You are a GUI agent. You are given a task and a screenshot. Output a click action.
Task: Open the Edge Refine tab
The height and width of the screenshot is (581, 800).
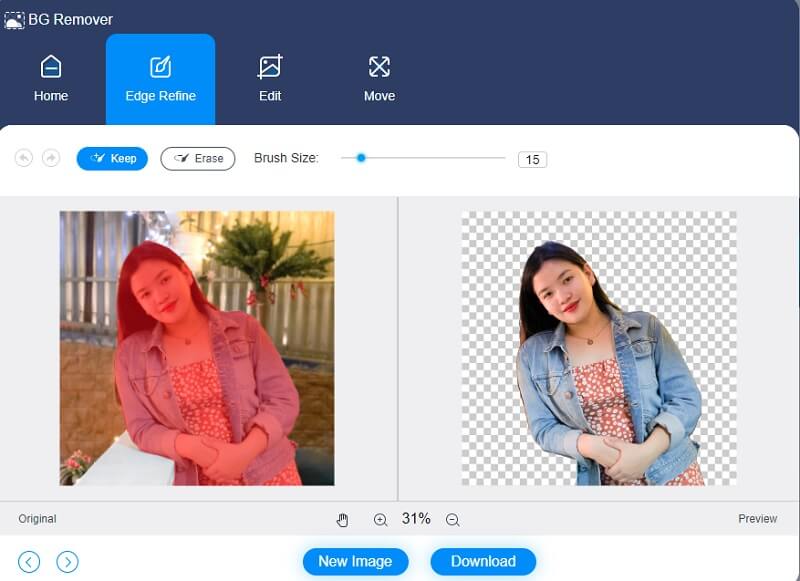(x=160, y=79)
